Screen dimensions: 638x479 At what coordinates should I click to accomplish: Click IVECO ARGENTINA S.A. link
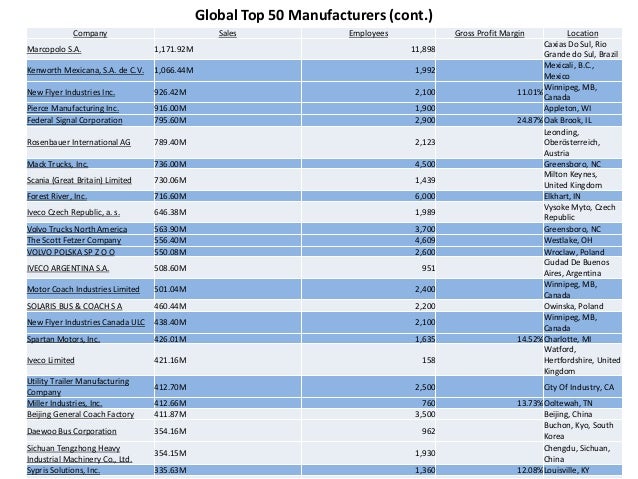point(68,268)
